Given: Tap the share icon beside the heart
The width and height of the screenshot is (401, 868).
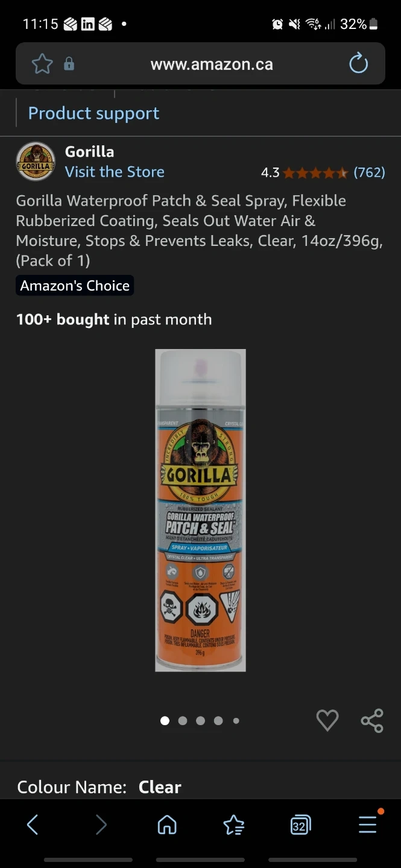Looking at the screenshot, I should [372, 720].
